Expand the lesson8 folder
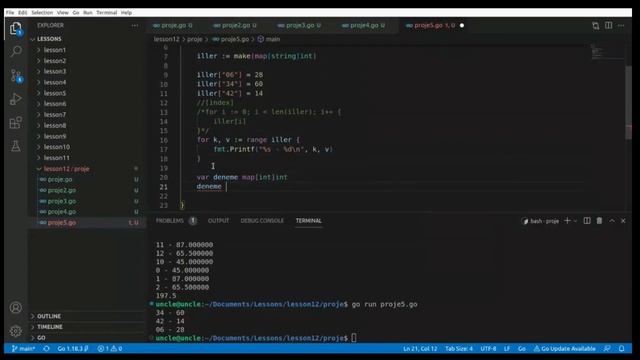This screenshot has height=360, width=640. point(55,125)
